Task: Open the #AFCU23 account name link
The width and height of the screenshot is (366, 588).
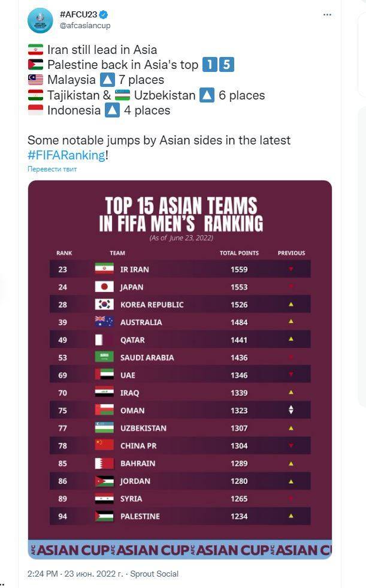Action: point(78,14)
